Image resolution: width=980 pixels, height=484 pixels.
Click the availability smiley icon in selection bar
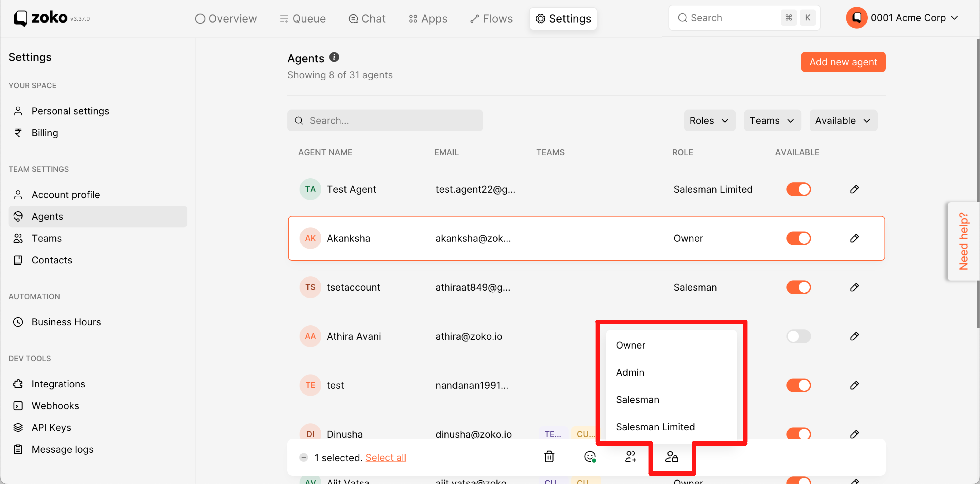click(590, 456)
